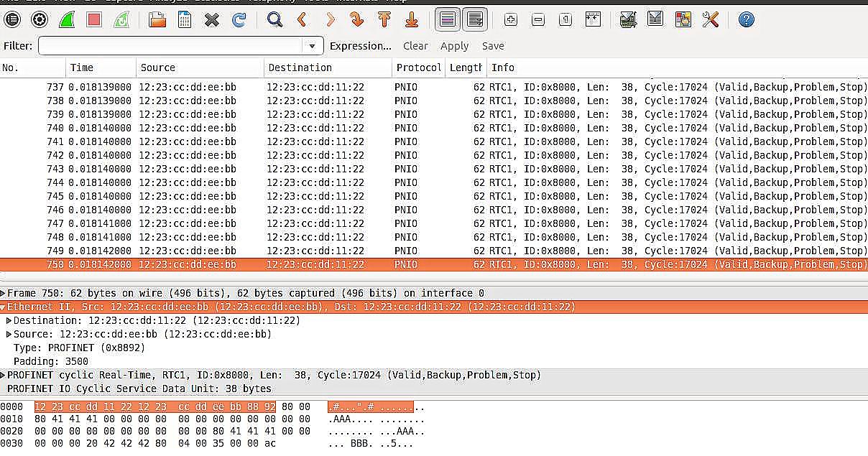Save the capture file icon
This screenshot has width=868, height=456.
[185, 19]
